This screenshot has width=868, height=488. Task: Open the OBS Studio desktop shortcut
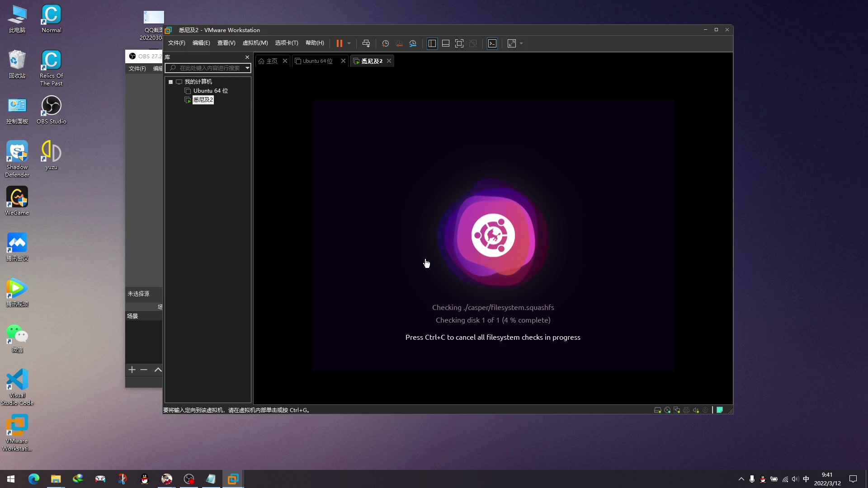pos(51,110)
